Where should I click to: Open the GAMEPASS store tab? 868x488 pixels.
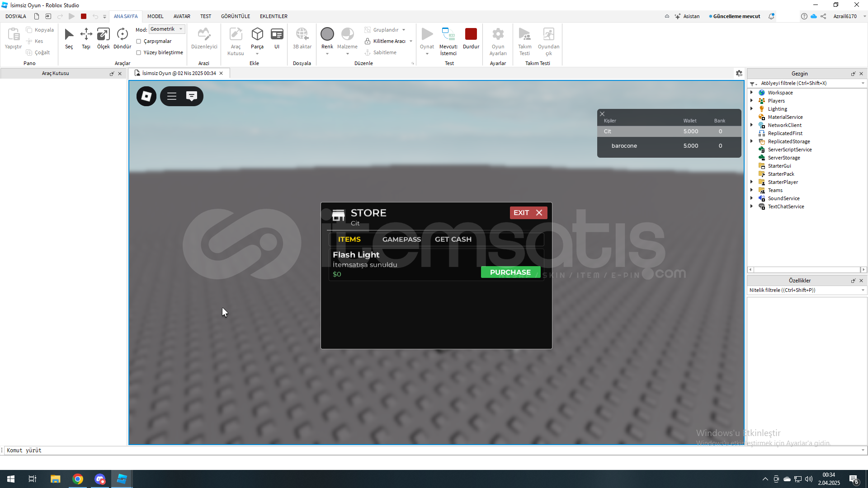point(401,239)
